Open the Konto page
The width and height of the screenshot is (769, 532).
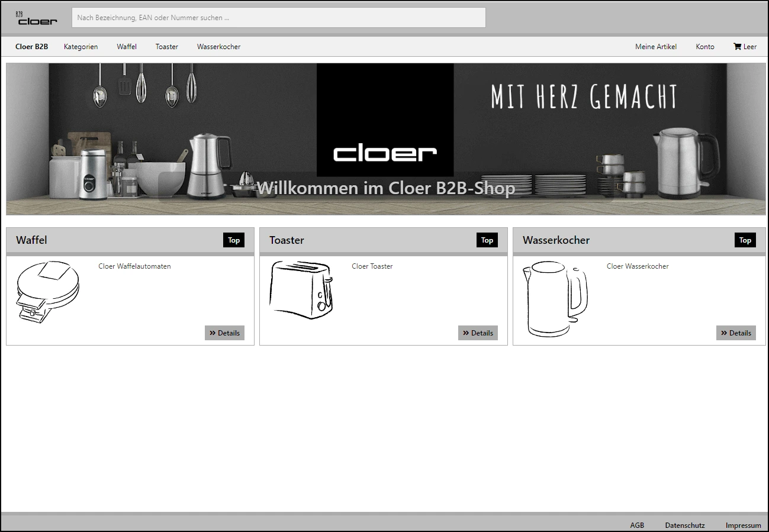(x=704, y=46)
